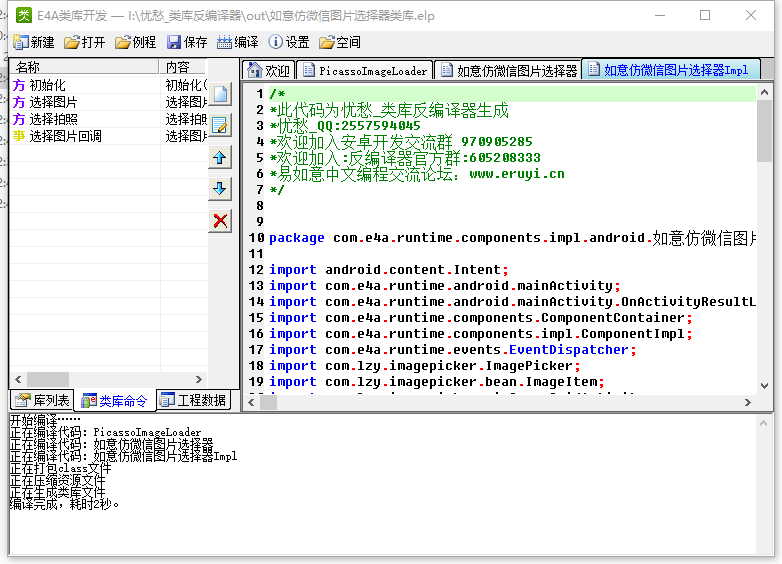
Task: Click left list panel scroll right arrow
Action: [x=198, y=379]
